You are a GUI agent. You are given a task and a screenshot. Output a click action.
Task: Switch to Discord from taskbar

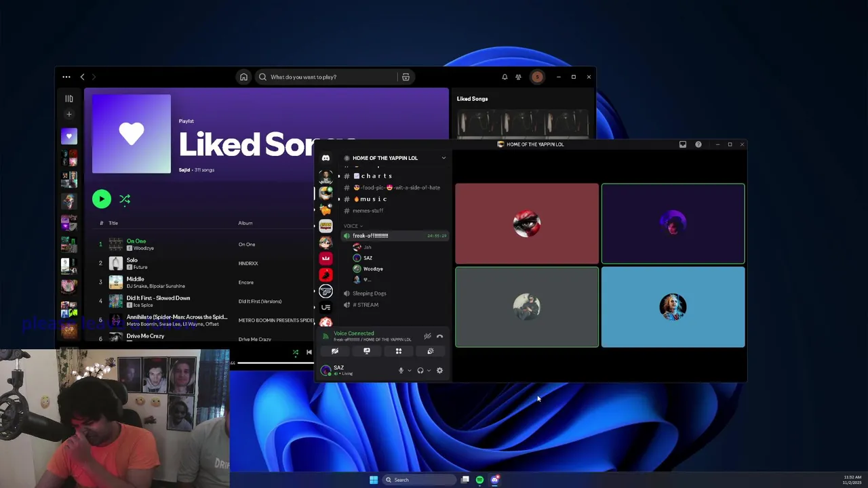click(x=495, y=480)
